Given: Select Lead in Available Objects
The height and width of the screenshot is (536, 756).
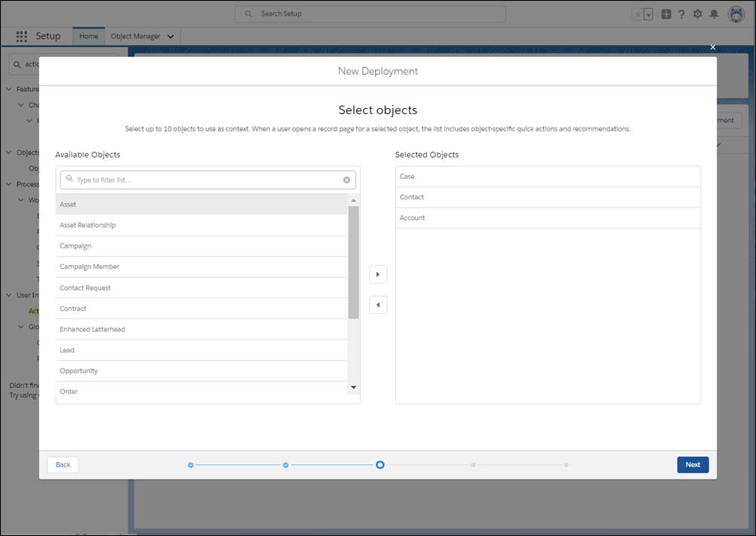Looking at the screenshot, I should pos(201,350).
